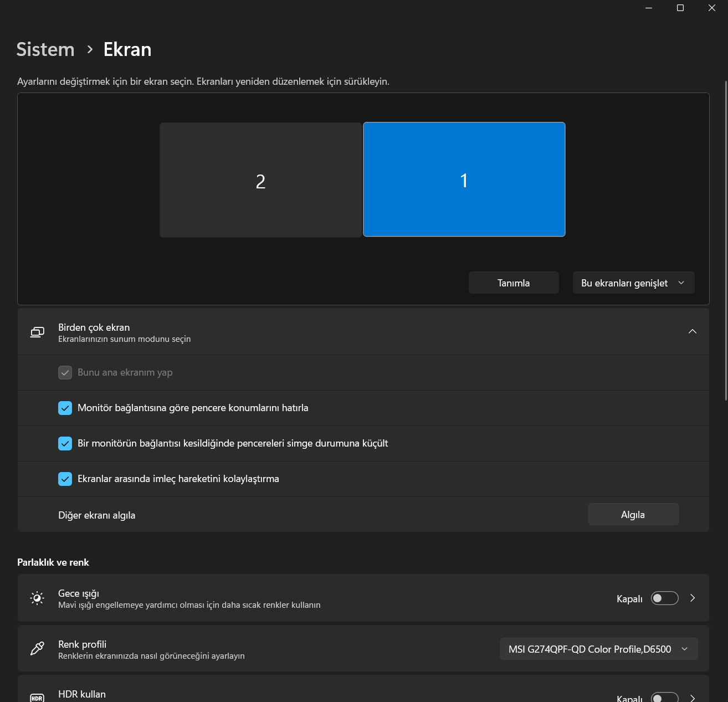Image resolution: width=728 pixels, height=702 pixels.
Task: Uncheck minimize windows when monitor disconnects option
Action: point(65,443)
